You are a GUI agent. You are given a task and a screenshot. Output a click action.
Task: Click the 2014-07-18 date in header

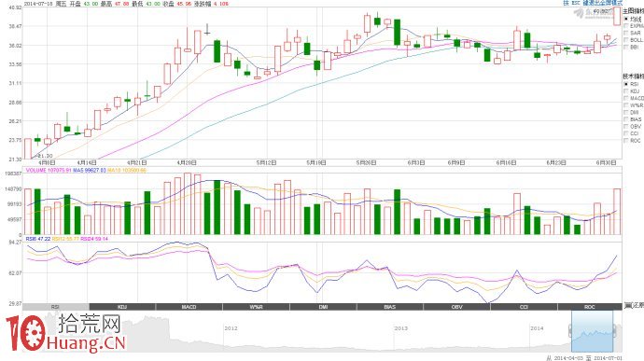pyautogui.click(x=38, y=4)
